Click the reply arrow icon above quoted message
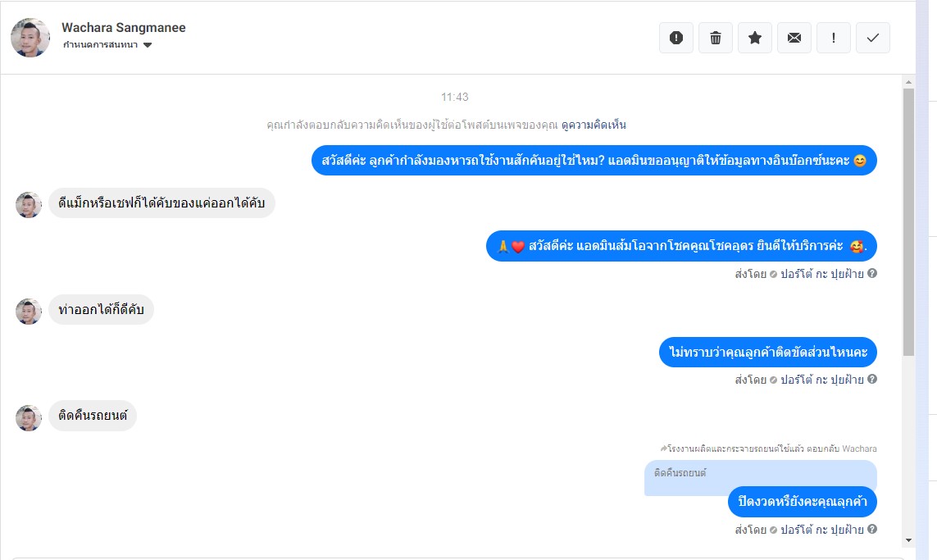Image resolution: width=937 pixels, height=560 pixels. (x=663, y=448)
